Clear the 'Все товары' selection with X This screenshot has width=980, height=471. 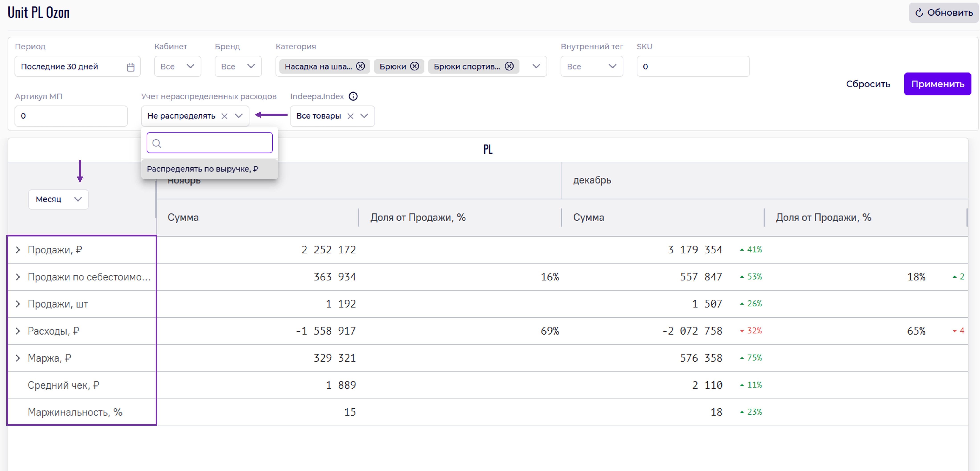click(x=350, y=116)
